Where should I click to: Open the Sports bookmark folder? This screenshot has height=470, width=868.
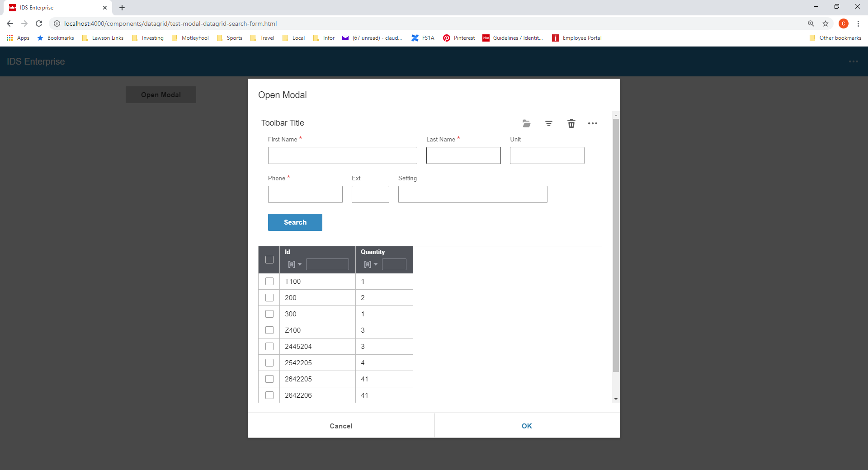coord(230,38)
